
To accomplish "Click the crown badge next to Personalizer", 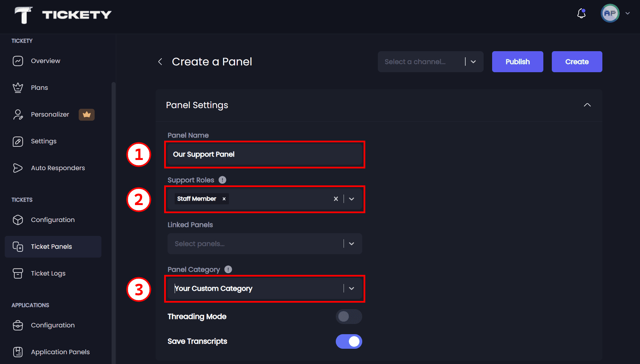I will [86, 115].
